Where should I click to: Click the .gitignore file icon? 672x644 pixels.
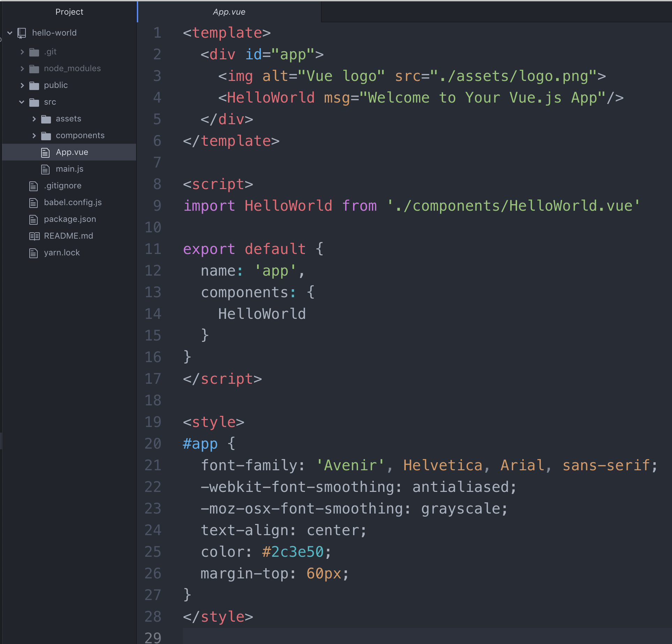click(34, 186)
